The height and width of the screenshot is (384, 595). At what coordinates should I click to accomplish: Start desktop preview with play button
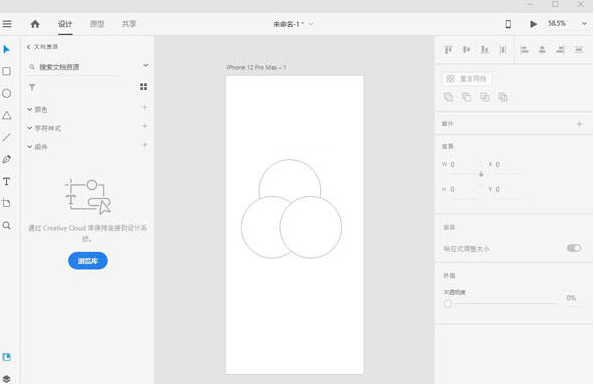click(533, 24)
